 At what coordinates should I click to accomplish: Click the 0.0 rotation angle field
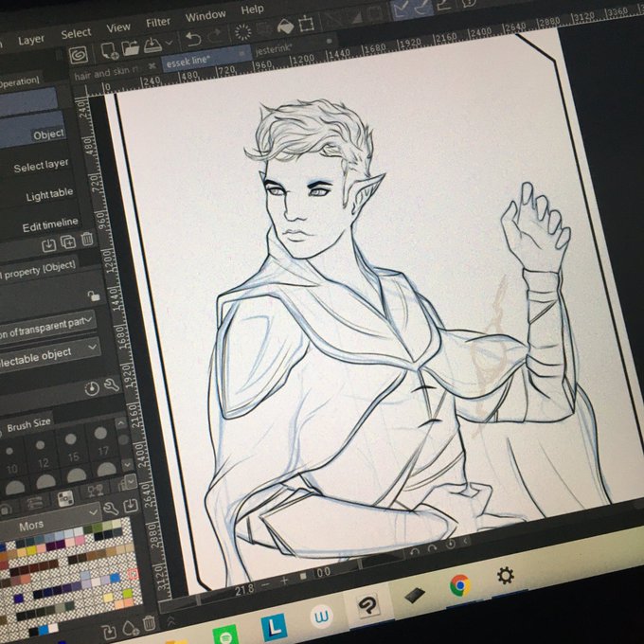pos(324,572)
